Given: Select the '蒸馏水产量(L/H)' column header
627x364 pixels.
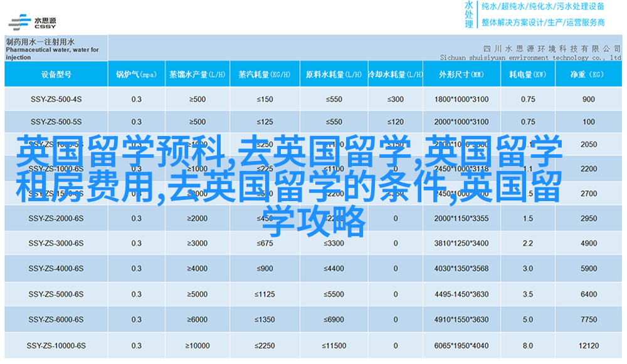Looking at the screenshot, I should (x=198, y=75).
